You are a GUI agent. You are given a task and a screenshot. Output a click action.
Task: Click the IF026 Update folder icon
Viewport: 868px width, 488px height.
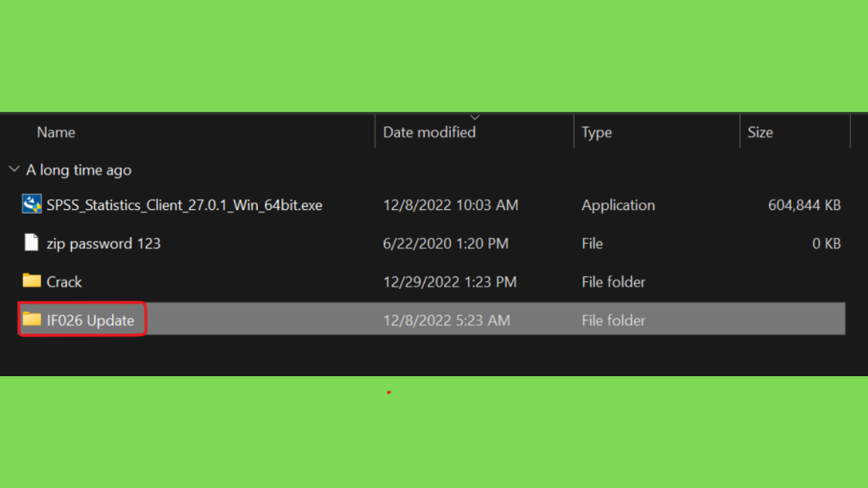[31, 319]
